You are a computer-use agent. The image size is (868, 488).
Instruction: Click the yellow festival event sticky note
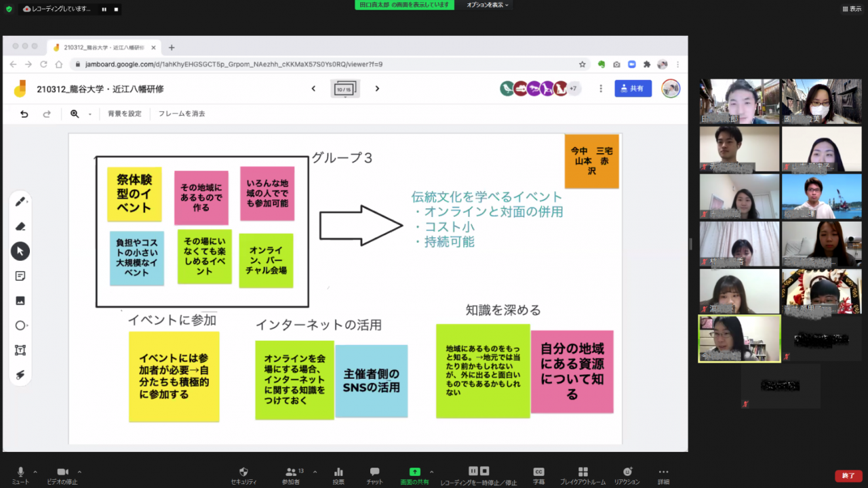point(134,194)
